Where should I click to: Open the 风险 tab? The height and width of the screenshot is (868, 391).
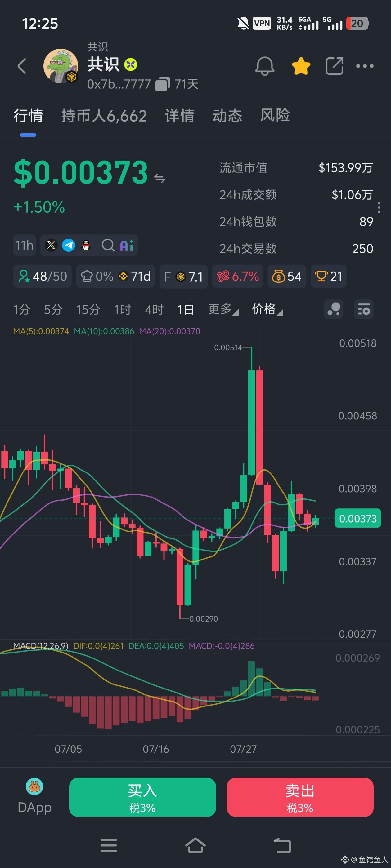click(275, 116)
